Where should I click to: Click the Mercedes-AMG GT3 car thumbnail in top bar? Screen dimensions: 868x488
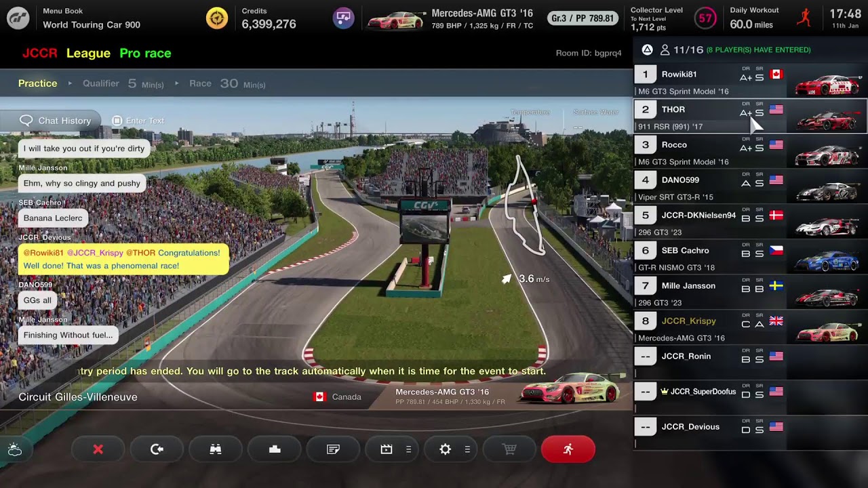click(x=395, y=20)
